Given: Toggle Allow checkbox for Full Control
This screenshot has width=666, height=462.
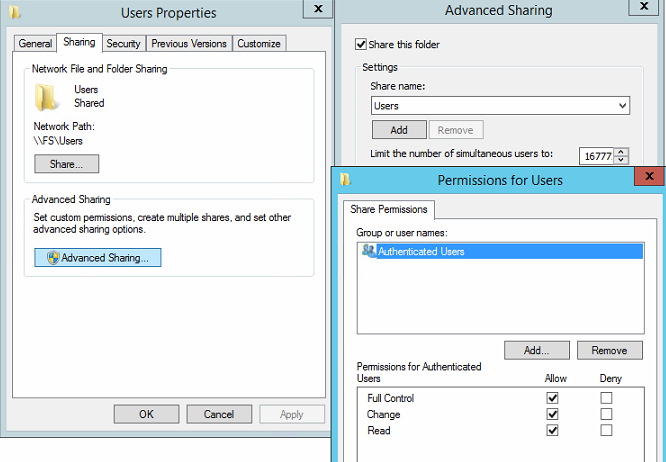Looking at the screenshot, I should click(552, 398).
